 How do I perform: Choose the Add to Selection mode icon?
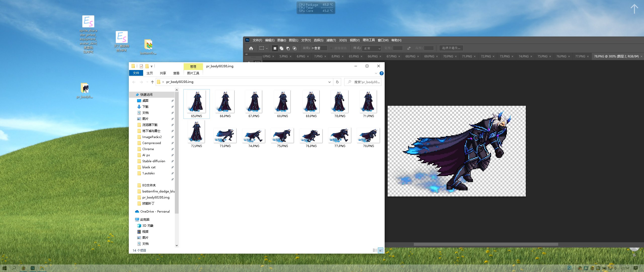[281, 48]
